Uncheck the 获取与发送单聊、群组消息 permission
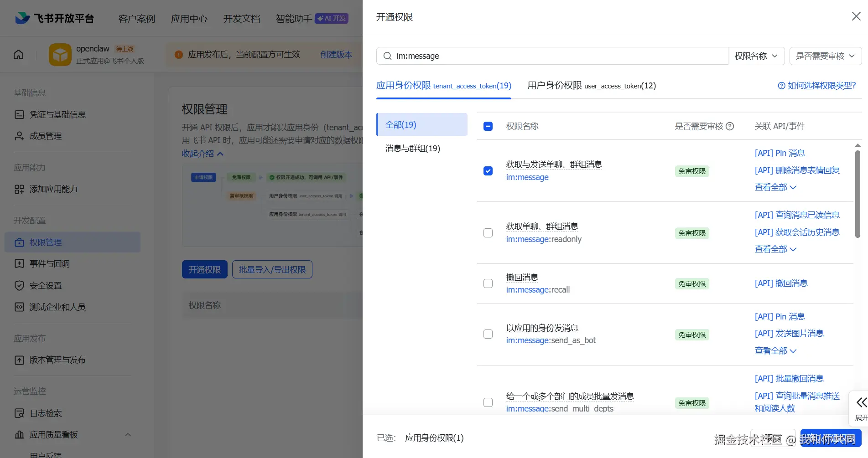Viewport: 868px width, 458px height. 488,171
